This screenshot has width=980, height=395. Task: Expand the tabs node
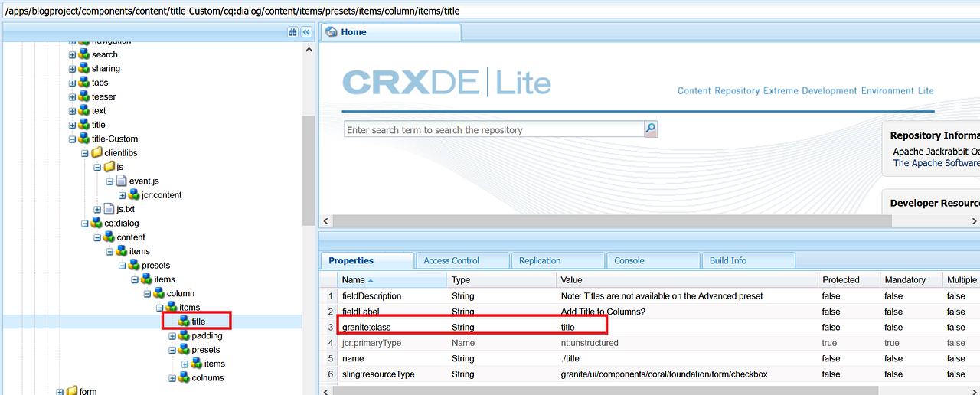[72, 83]
